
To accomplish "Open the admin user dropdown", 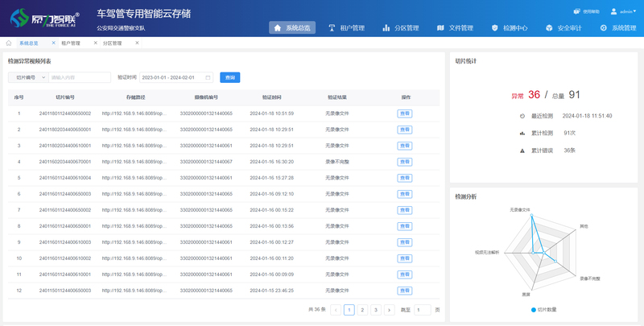I will pyautogui.click(x=623, y=11).
